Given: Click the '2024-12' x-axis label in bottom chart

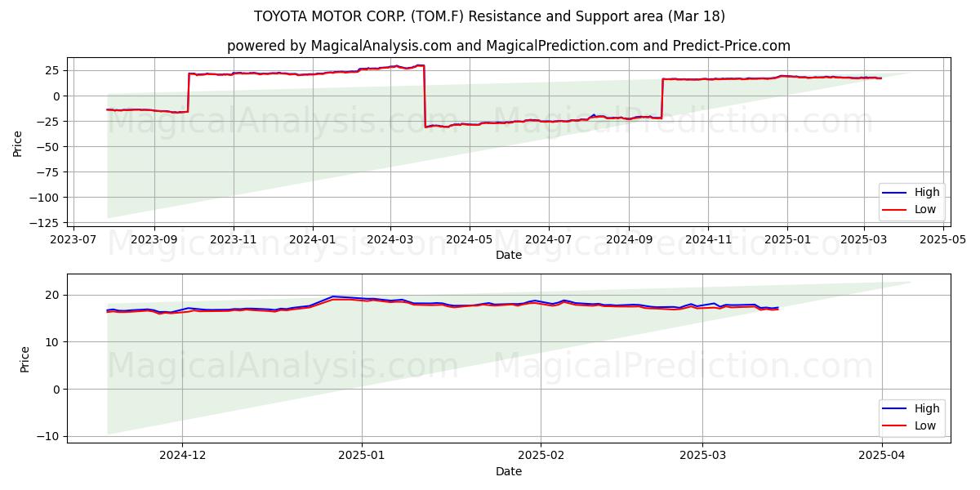Looking at the screenshot, I should click(182, 457).
